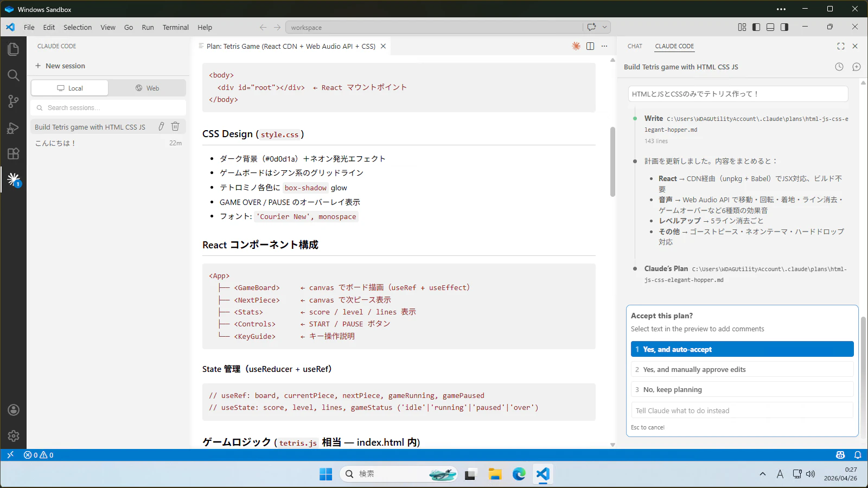The width and height of the screenshot is (868, 488).
Task: Open remote window from status bar
Action: click(x=10, y=455)
